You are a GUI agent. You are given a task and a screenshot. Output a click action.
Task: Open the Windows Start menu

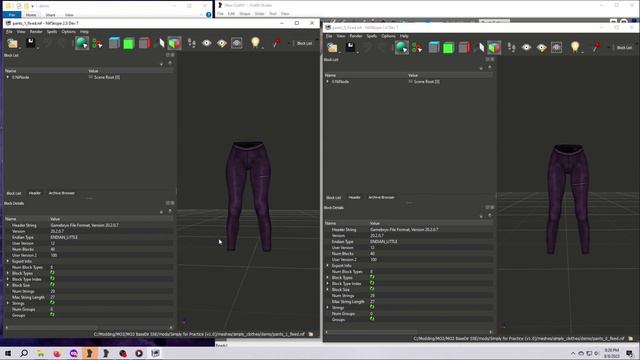point(8,353)
